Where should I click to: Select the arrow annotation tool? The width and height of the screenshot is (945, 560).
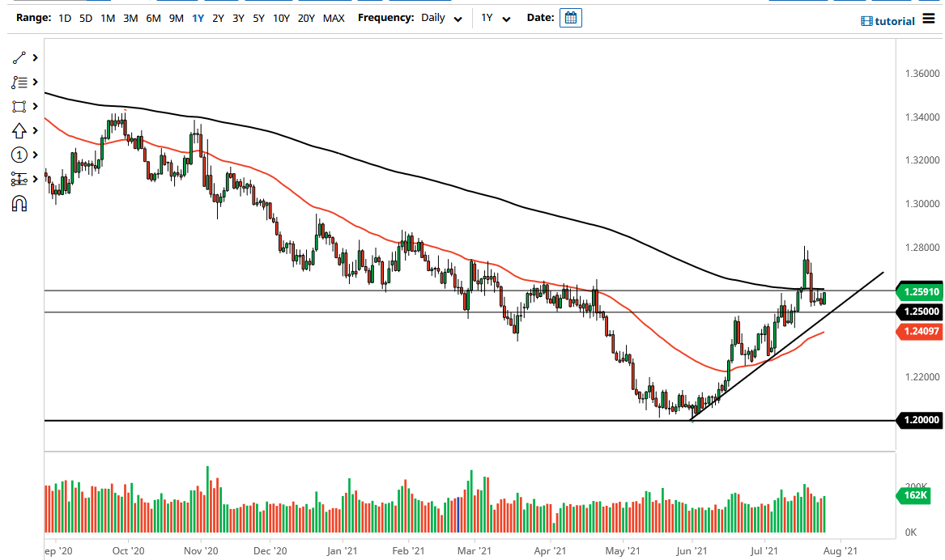point(18,130)
